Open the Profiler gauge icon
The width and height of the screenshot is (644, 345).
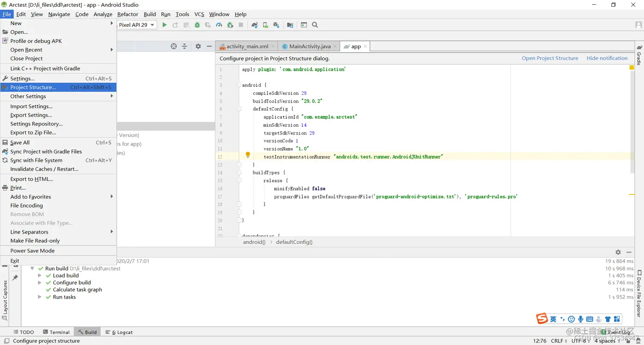(219, 25)
